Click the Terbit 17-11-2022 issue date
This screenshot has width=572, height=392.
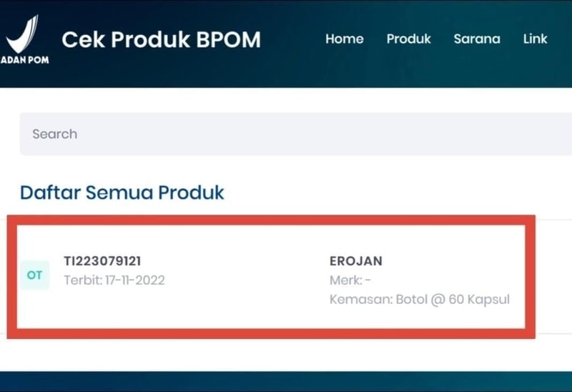(114, 280)
